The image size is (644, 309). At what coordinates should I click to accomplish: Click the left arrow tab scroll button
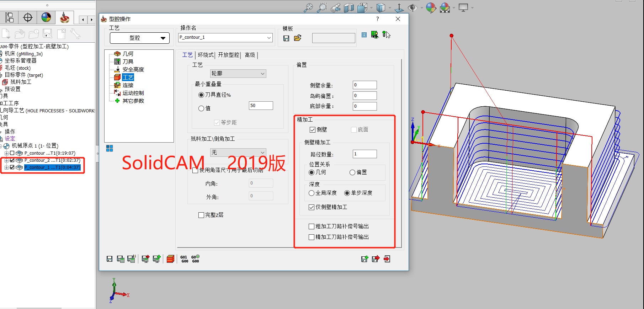point(83,20)
